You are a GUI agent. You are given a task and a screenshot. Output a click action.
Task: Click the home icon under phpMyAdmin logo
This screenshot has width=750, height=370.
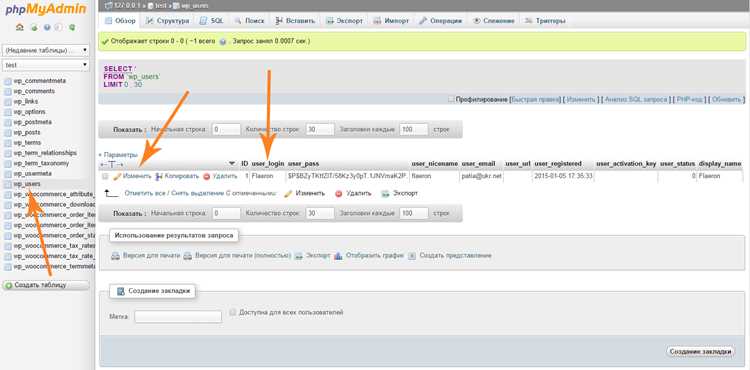pyautogui.click(x=19, y=28)
